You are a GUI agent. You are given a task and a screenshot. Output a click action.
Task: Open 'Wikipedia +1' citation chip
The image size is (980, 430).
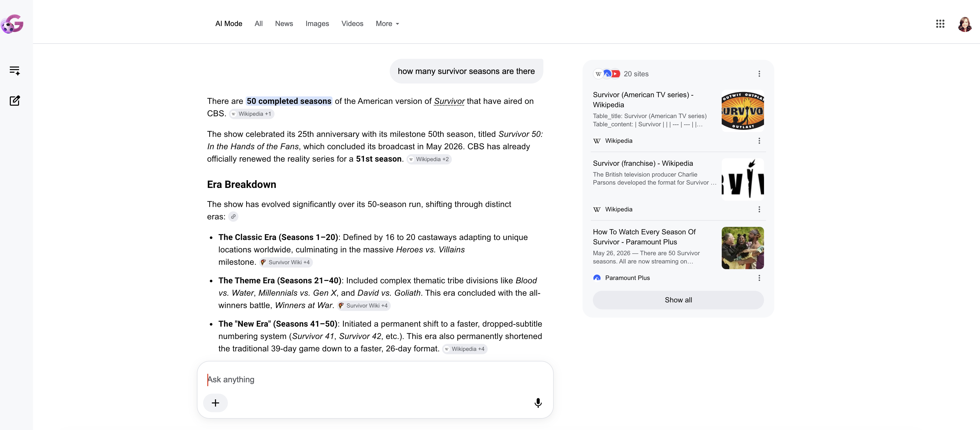click(x=252, y=114)
